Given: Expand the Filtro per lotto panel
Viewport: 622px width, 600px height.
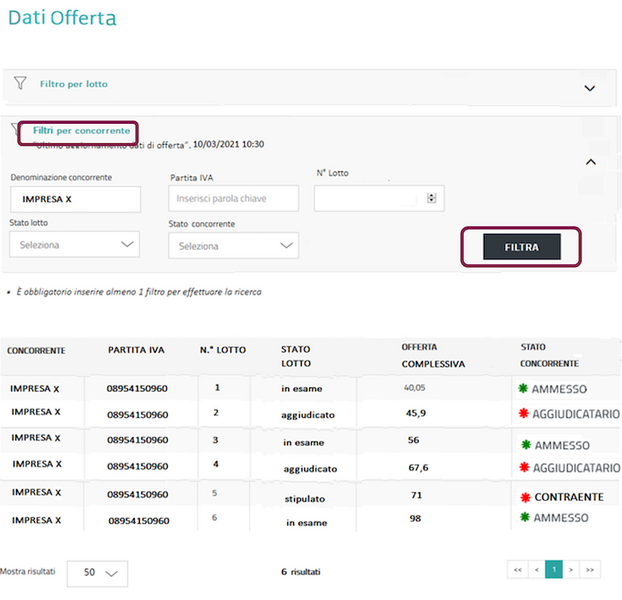Looking at the screenshot, I should pos(589,88).
